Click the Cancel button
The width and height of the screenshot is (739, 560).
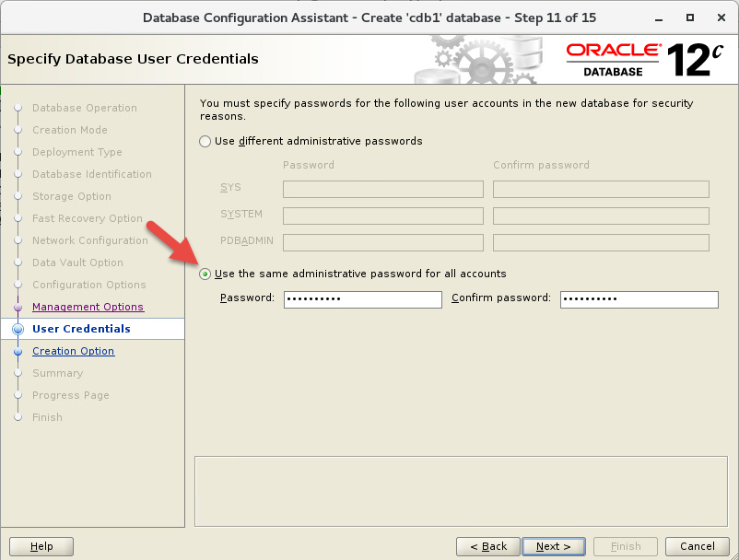[697, 546]
